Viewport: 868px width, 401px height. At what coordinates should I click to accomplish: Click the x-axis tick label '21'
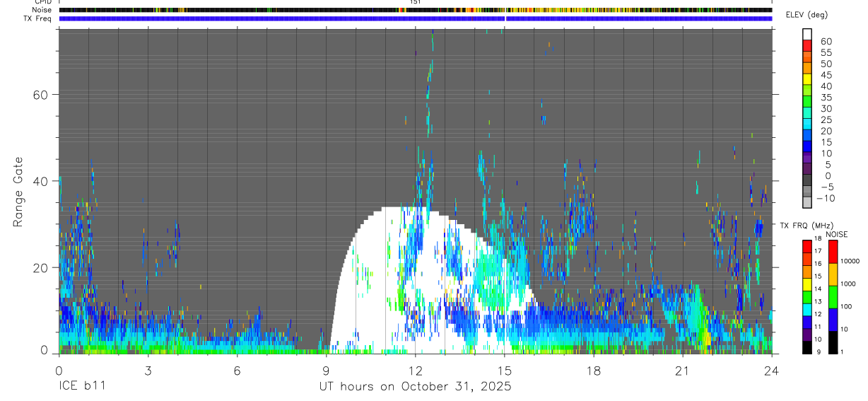pos(683,371)
